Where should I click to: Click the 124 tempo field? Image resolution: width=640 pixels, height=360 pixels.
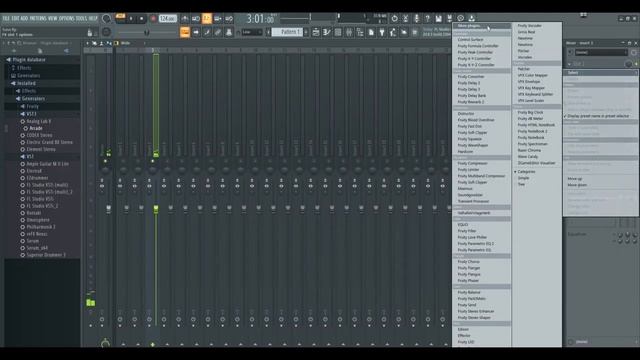coord(167,18)
